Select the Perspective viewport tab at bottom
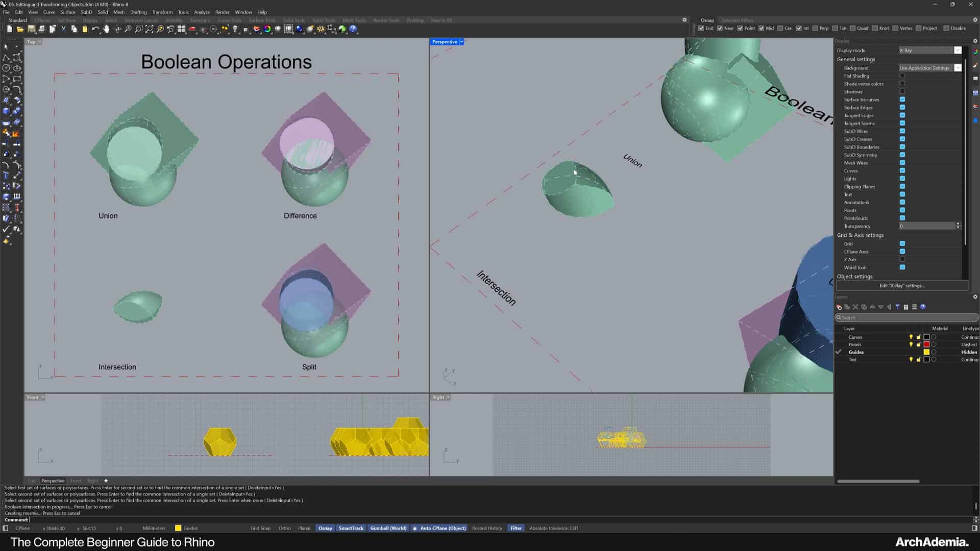The width and height of the screenshot is (980, 551). [x=53, y=481]
